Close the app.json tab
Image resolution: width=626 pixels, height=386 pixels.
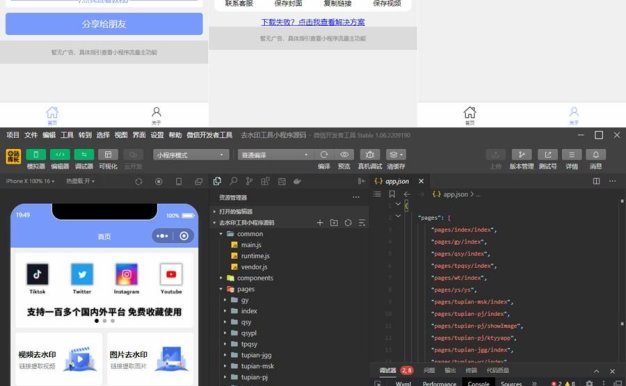coord(421,181)
